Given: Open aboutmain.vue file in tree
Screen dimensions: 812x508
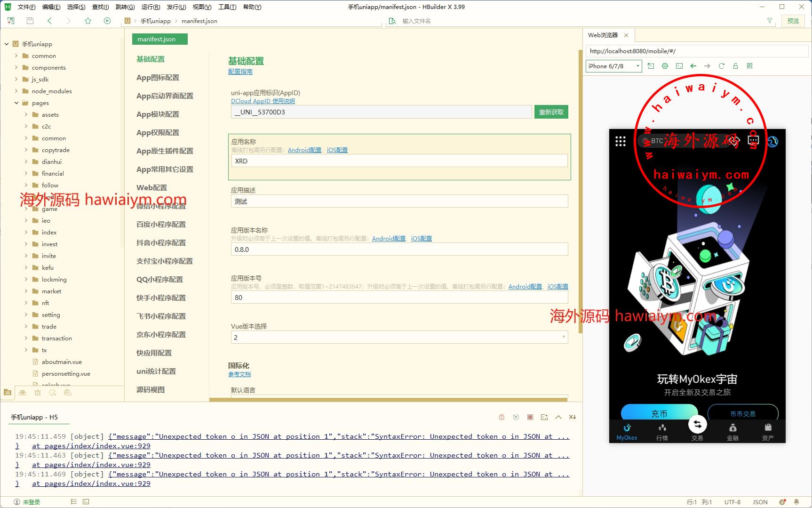Looking at the screenshot, I should 62,362.
